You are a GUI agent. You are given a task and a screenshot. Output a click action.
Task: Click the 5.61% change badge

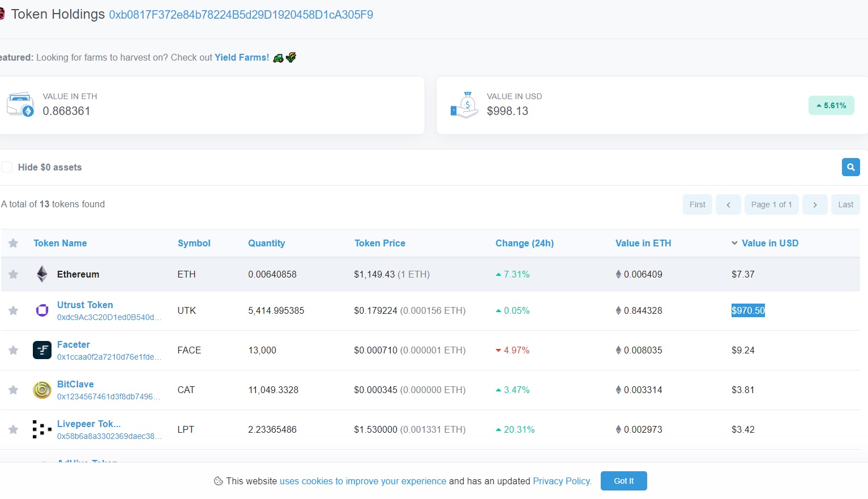(x=831, y=105)
